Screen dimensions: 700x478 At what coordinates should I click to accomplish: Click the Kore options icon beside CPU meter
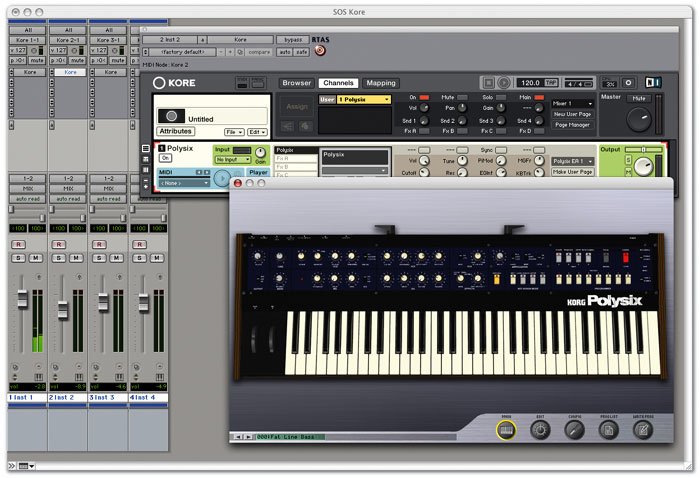tap(628, 83)
